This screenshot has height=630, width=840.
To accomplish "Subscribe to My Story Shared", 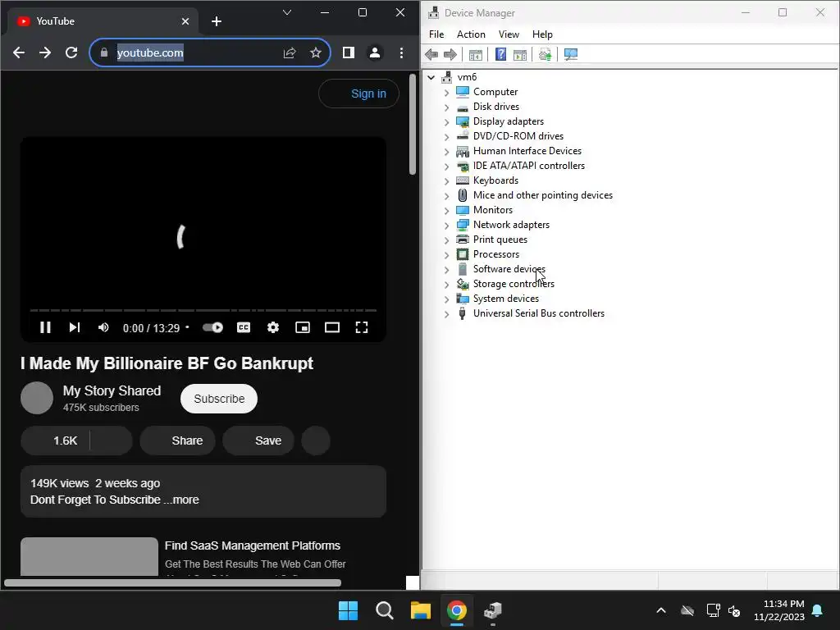I will tap(219, 399).
